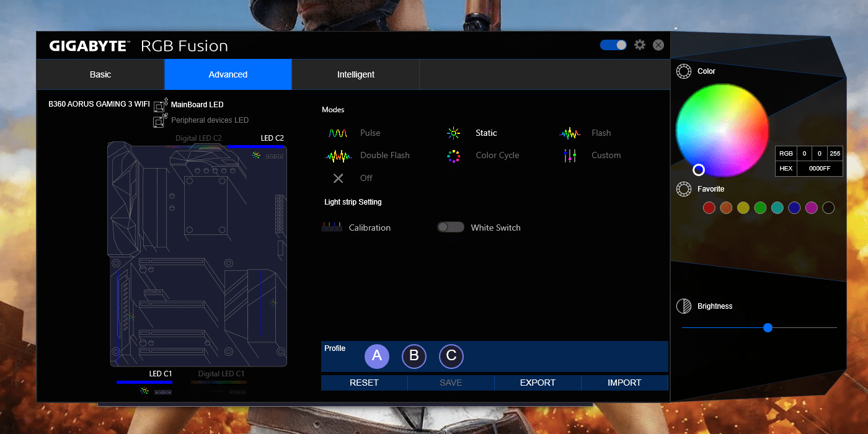Switch to the Basic tab

click(100, 74)
